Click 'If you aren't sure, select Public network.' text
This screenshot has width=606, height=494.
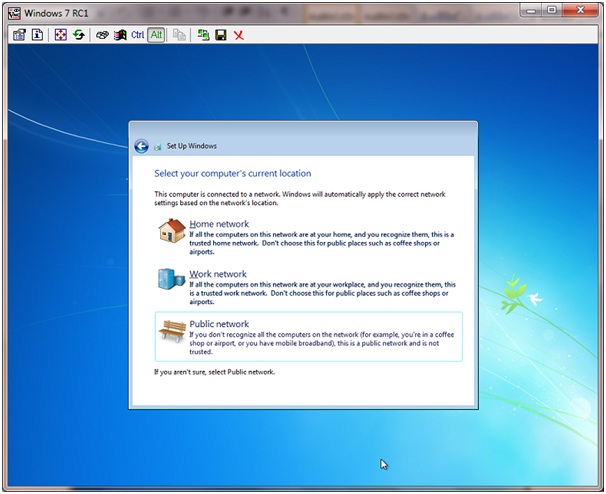pyautogui.click(x=214, y=372)
